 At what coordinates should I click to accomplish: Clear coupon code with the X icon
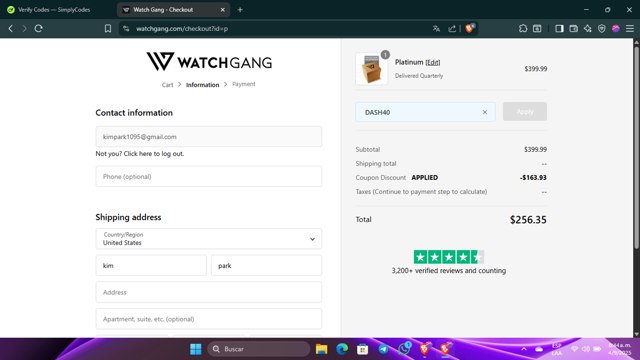tap(484, 112)
